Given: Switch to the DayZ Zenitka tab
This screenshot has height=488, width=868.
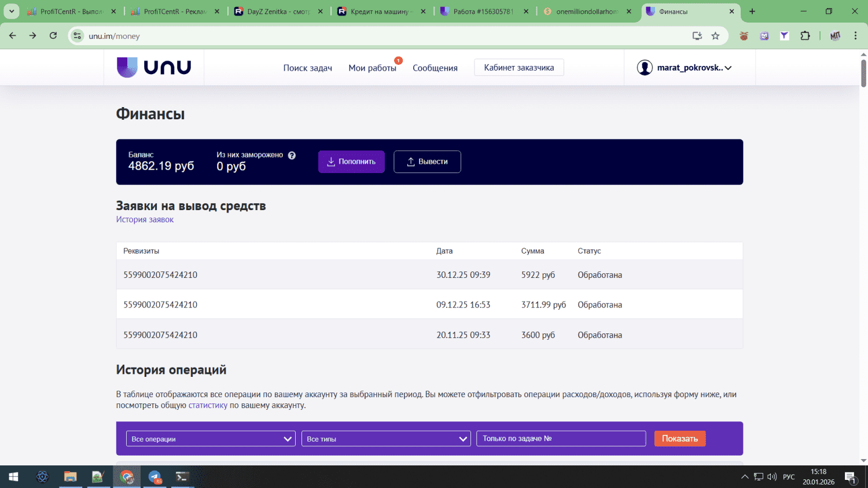Looking at the screenshot, I should (278, 12).
